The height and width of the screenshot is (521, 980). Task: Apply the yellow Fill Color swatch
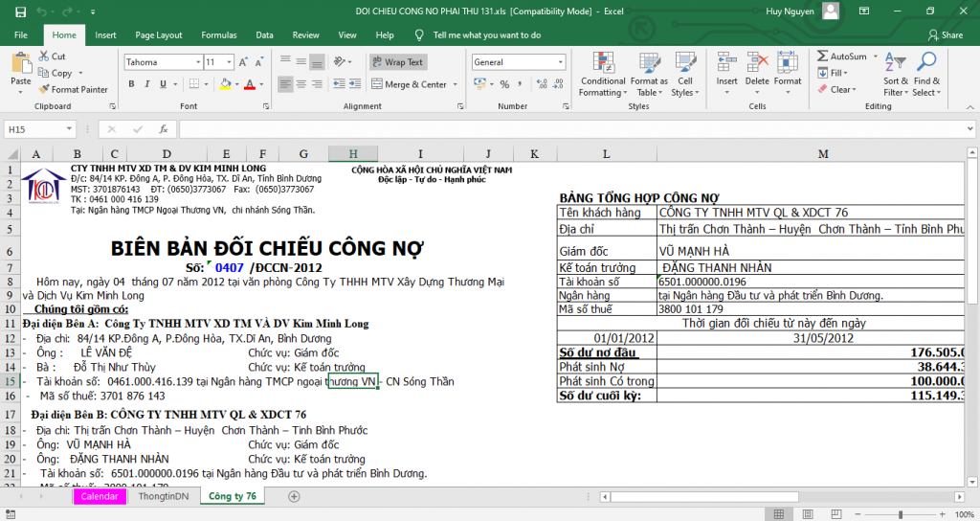[x=224, y=84]
